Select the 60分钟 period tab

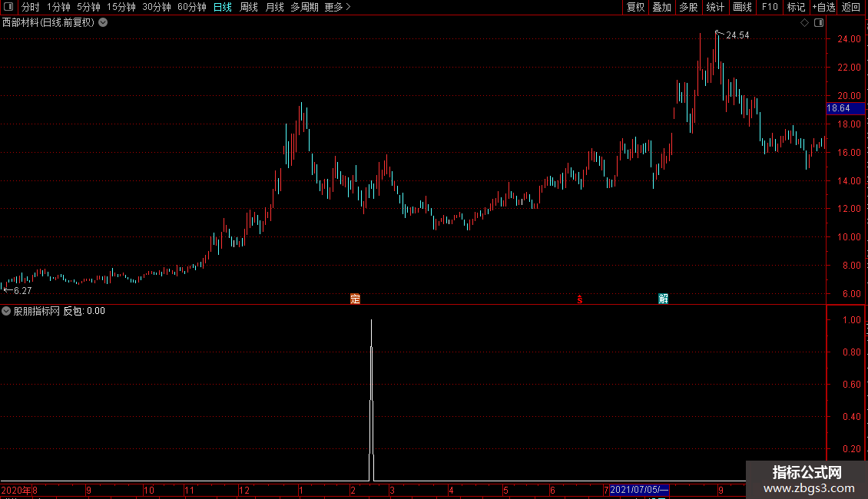coord(192,7)
